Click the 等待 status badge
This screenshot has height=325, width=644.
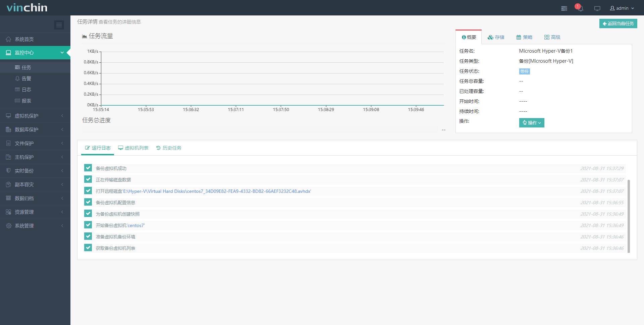524,71
